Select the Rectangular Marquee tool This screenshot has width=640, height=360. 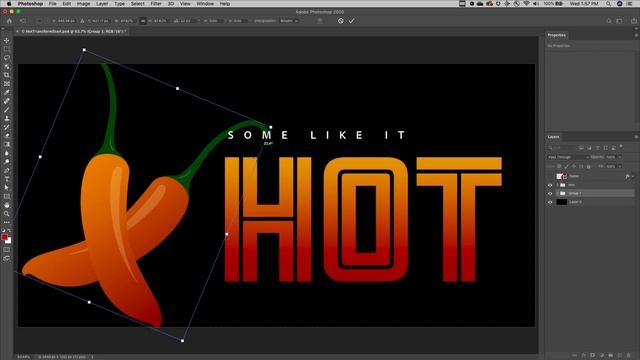(7, 49)
